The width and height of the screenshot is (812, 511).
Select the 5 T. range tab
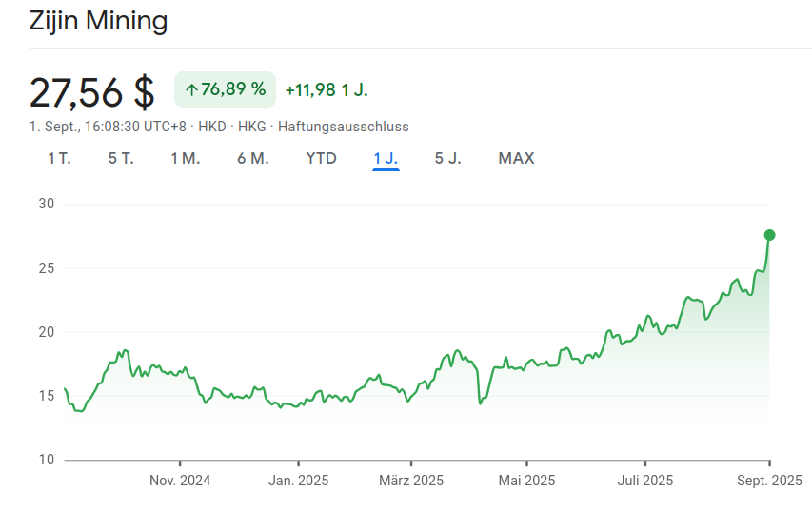point(121,158)
